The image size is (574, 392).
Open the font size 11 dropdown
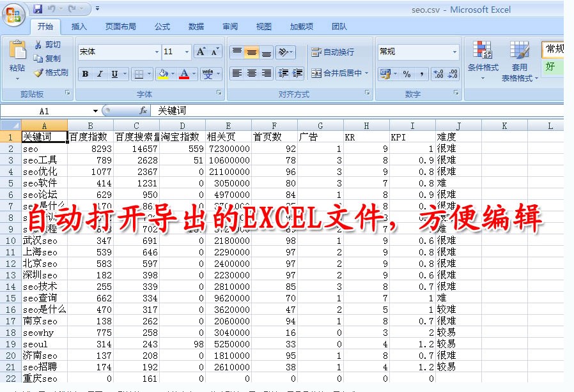click(187, 52)
